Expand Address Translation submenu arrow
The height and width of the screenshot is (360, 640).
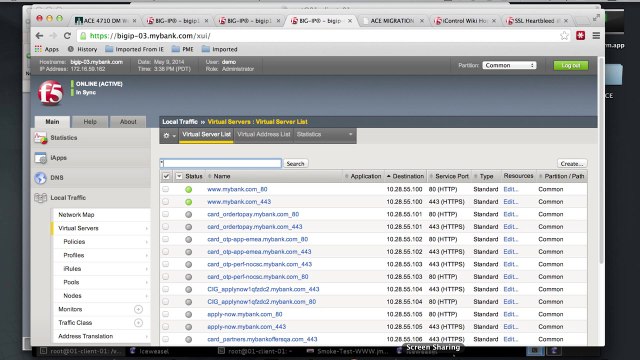(147, 336)
